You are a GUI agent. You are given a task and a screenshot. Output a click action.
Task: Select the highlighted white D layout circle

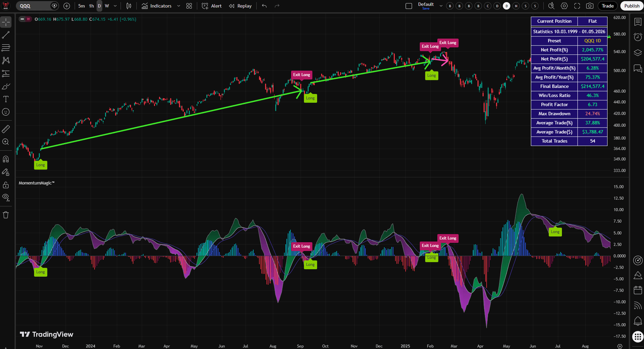(x=507, y=6)
